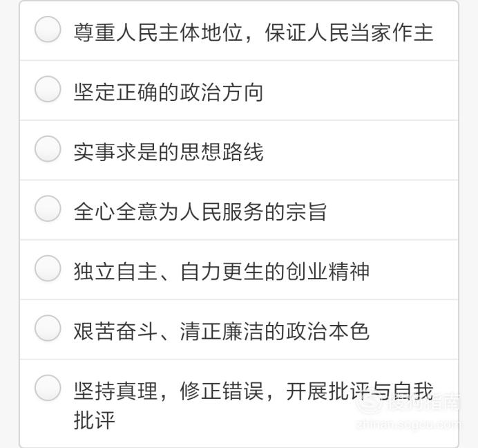
Task: Click the Sogou logo watermark icon
Action: pyautogui.click(x=370, y=404)
